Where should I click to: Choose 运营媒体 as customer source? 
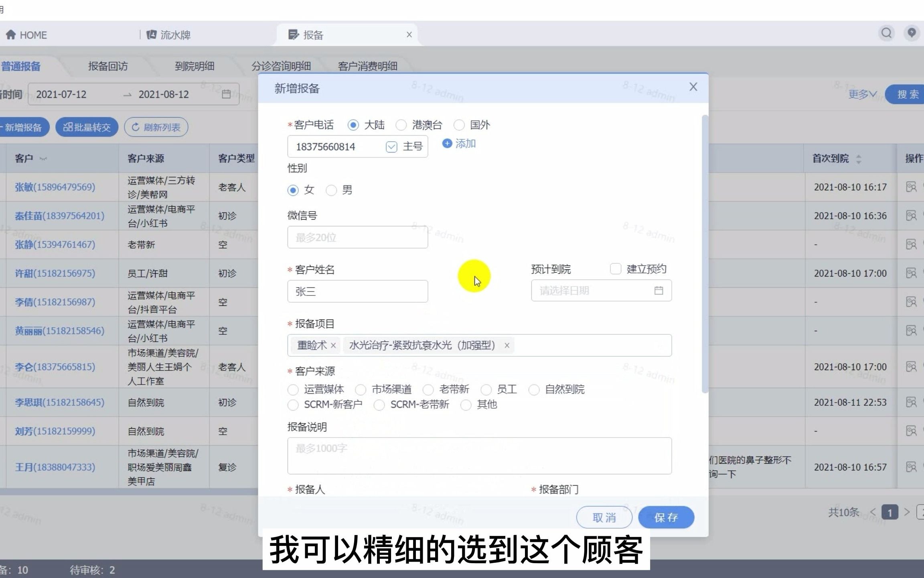[x=293, y=390]
